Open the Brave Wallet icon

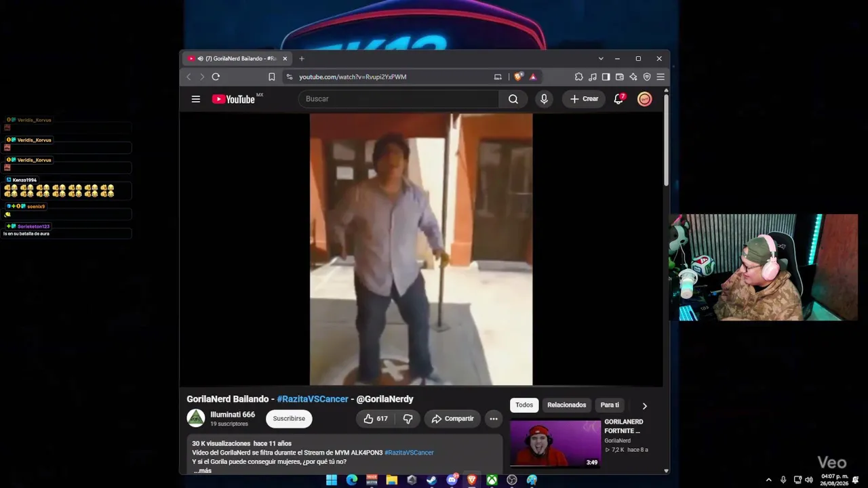(619, 77)
